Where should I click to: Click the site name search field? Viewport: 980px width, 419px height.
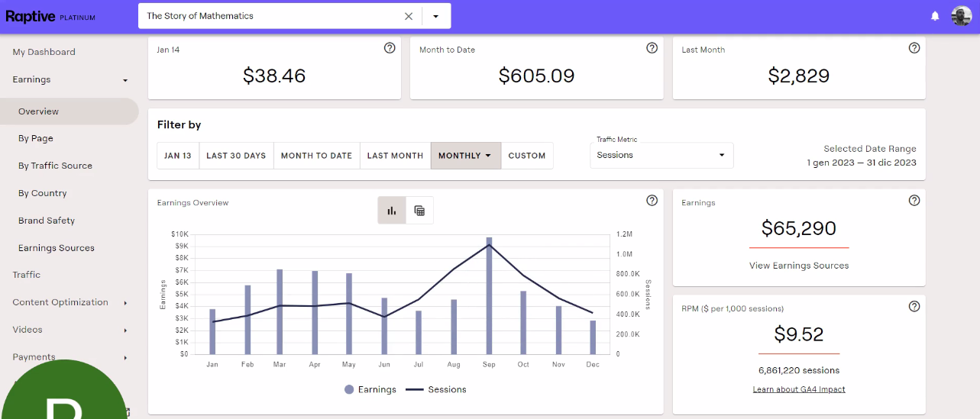pos(271,15)
